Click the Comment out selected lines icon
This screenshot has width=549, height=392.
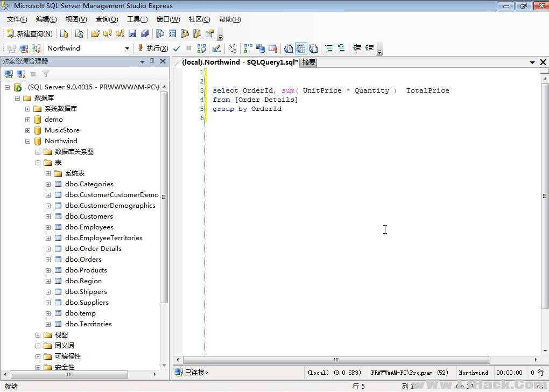(328, 48)
